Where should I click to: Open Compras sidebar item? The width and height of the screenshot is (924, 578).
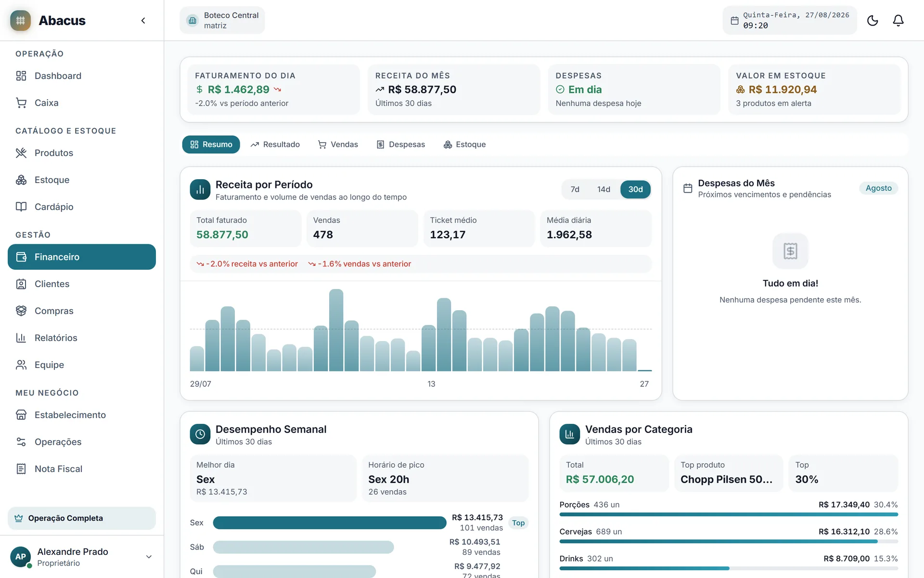pyautogui.click(x=82, y=311)
